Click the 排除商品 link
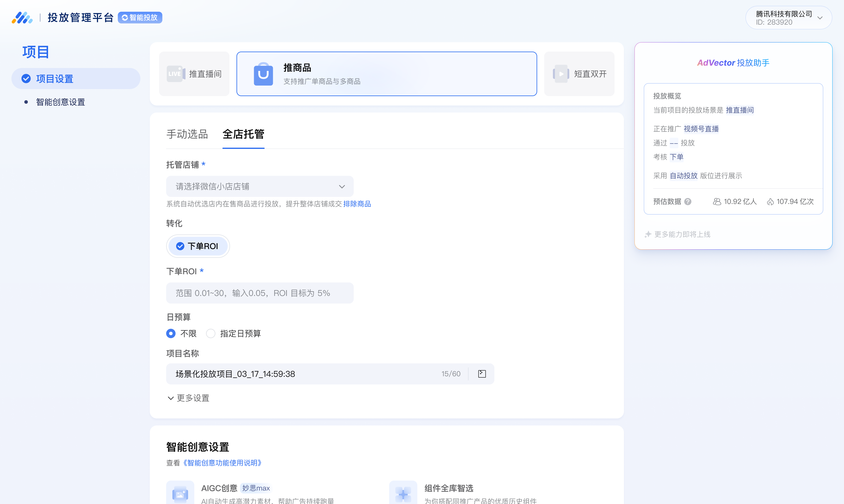 pos(357,204)
